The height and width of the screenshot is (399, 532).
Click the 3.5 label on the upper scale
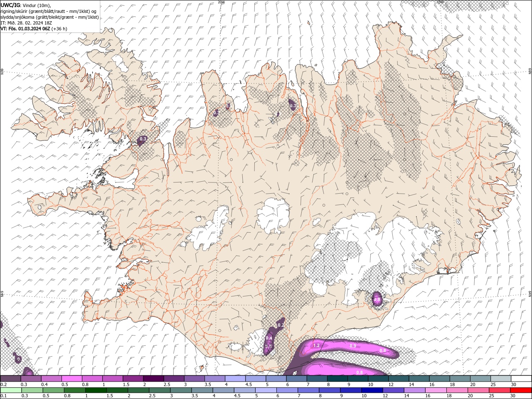pyautogui.click(x=207, y=384)
